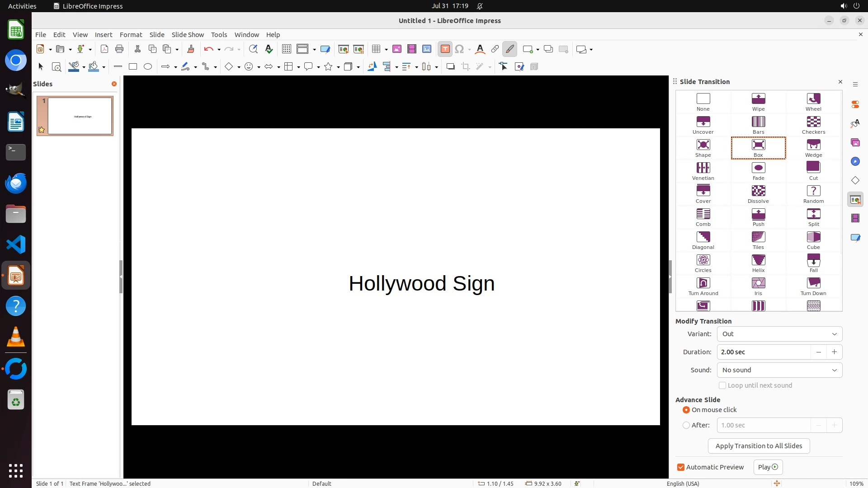Open the Variant dropdown
This screenshot has height=488, width=868.
pos(779,334)
